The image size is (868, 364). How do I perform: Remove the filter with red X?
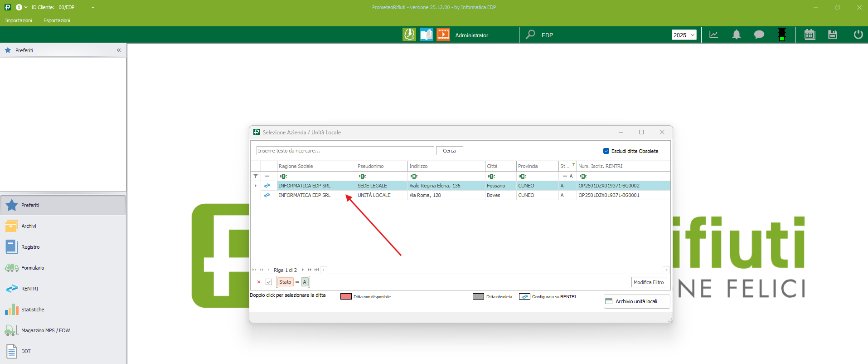pos(259,282)
